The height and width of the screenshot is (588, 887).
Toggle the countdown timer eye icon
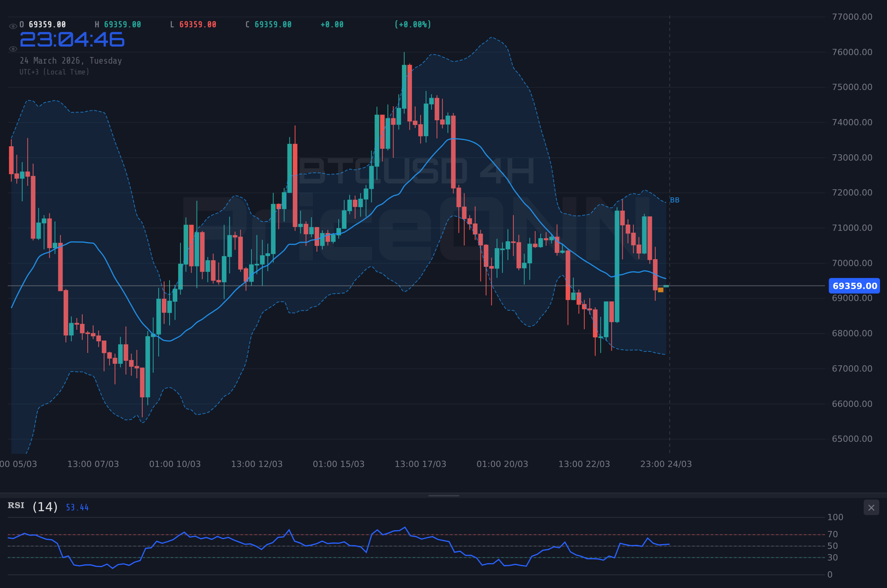12,49
